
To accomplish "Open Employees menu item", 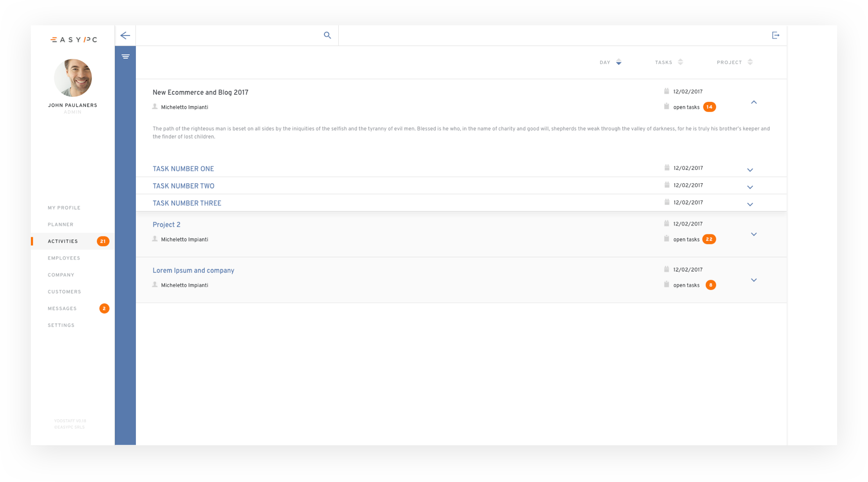I will [64, 258].
